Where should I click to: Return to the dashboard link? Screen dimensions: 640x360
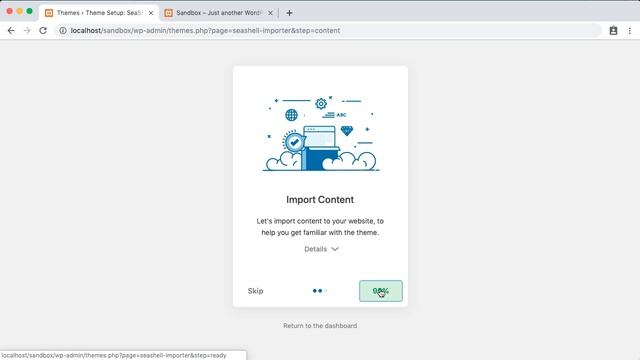320,326
